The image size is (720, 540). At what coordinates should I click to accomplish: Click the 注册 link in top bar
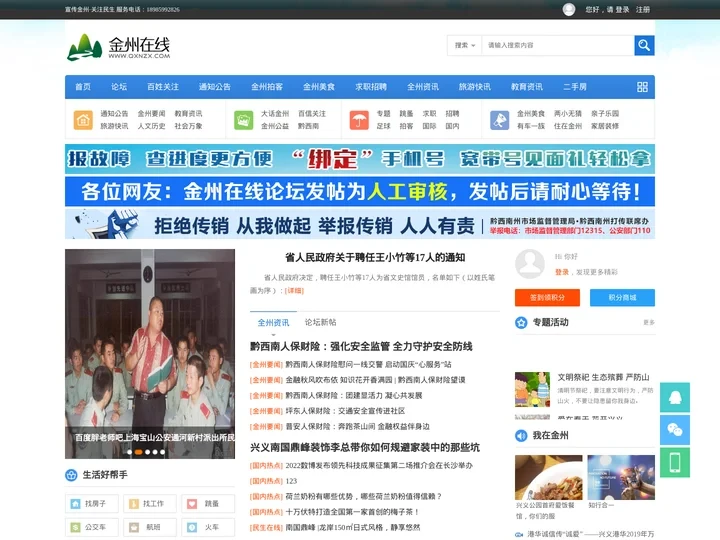coord(643,9)
